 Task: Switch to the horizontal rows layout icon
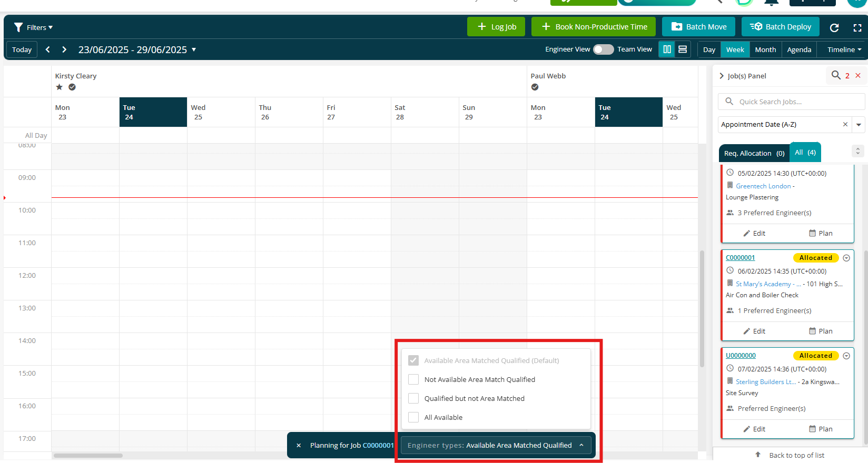click(x=683, y=49)
